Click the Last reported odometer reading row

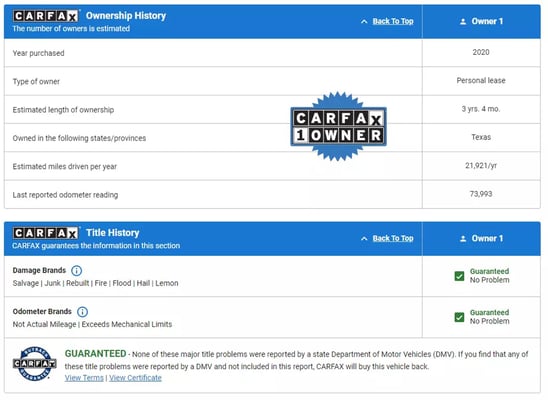[x=272, y=195]
